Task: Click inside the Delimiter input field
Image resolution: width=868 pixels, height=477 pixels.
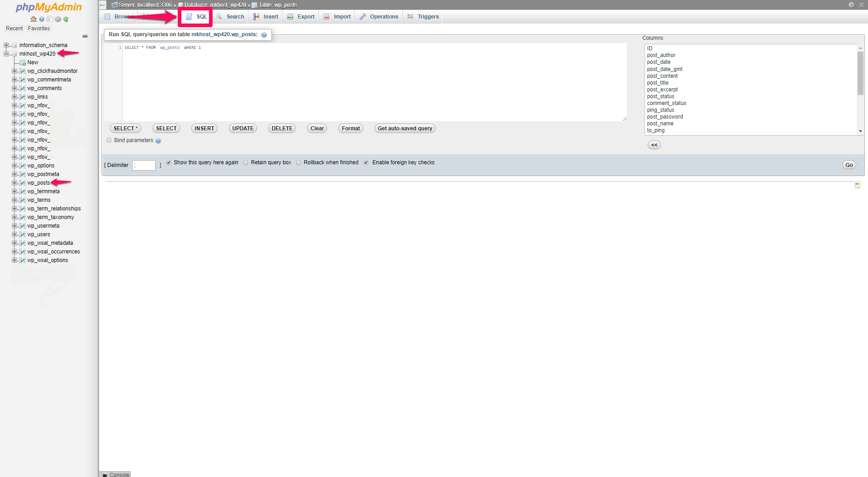Action: 144,165
